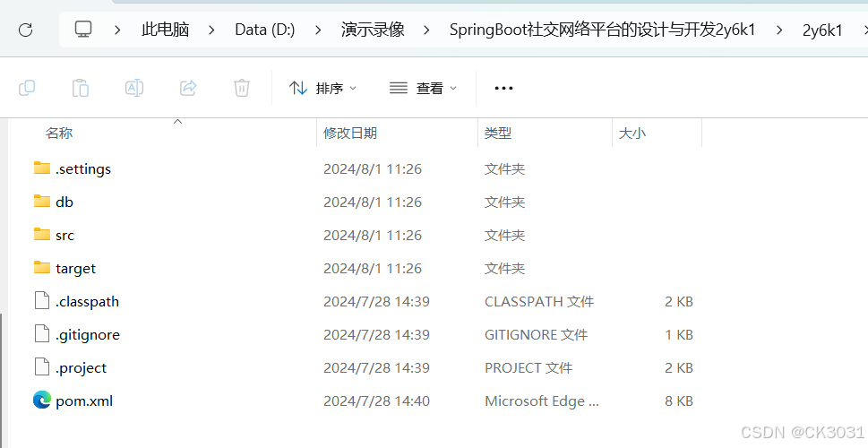Select the .gitignore file name
This screenshot has width=868, height=448.
coord(88,335)
